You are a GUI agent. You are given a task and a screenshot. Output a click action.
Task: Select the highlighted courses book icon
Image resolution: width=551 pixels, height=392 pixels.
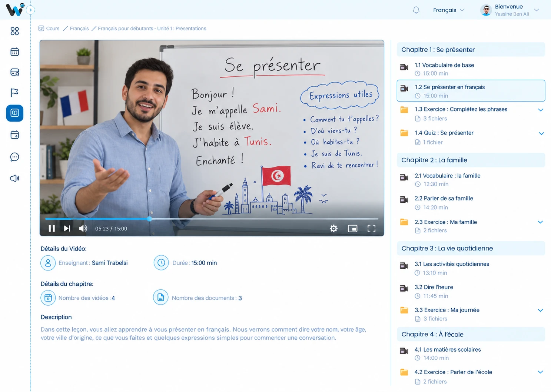tap(15, 113)
